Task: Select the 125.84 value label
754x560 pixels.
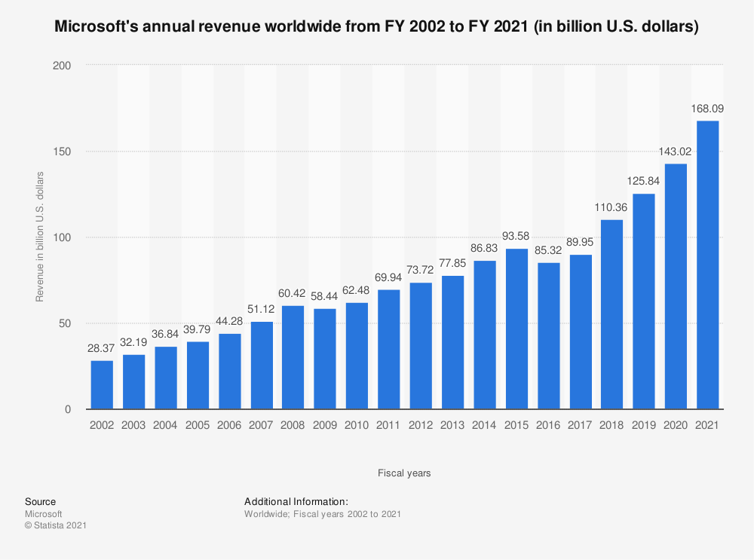Action: 643,181
